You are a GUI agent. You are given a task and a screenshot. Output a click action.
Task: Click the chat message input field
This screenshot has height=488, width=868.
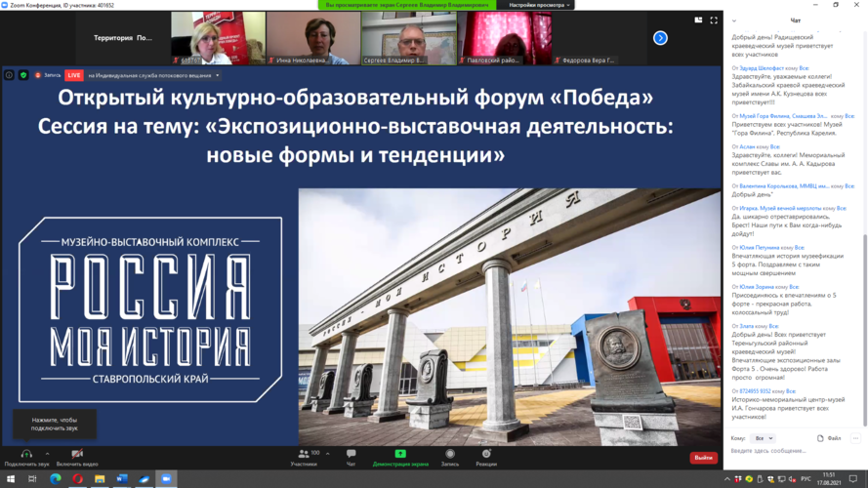coord(791,451)
